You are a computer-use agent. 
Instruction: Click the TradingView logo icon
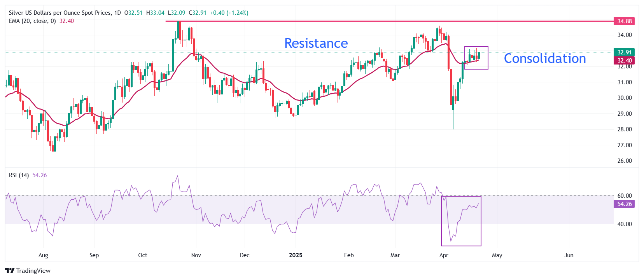pos(10,271)
